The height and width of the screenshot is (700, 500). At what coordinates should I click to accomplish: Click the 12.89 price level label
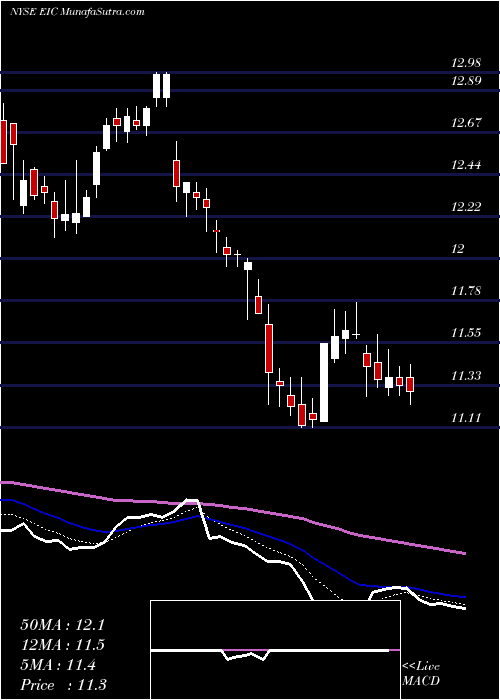coord(466,81)
